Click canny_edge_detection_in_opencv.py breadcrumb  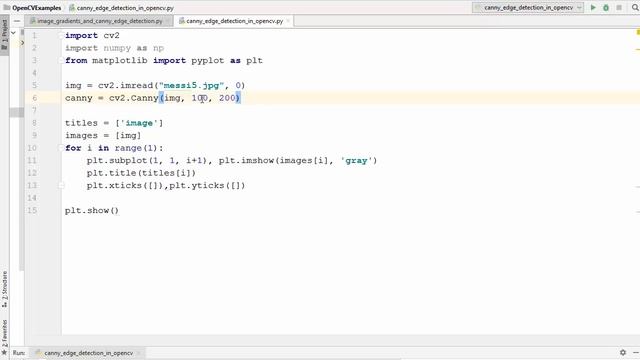pyautogui.click(x=121, y=8)
